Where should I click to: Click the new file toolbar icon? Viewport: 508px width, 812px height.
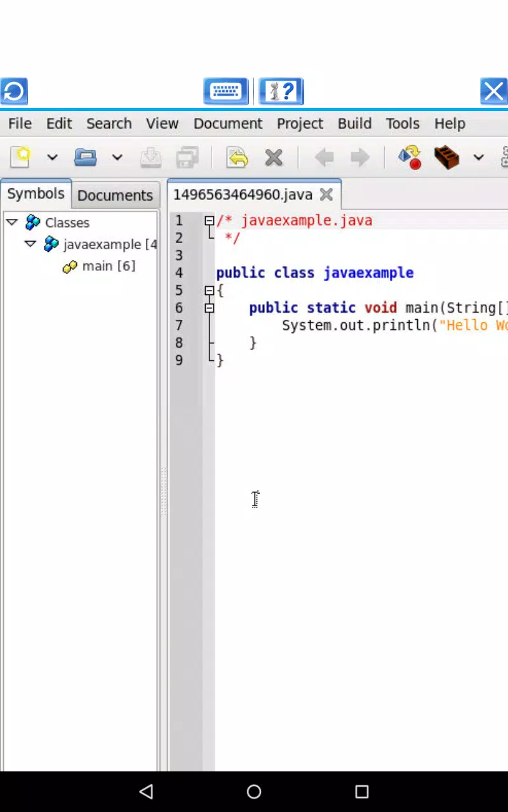click(x=20, y=157)
